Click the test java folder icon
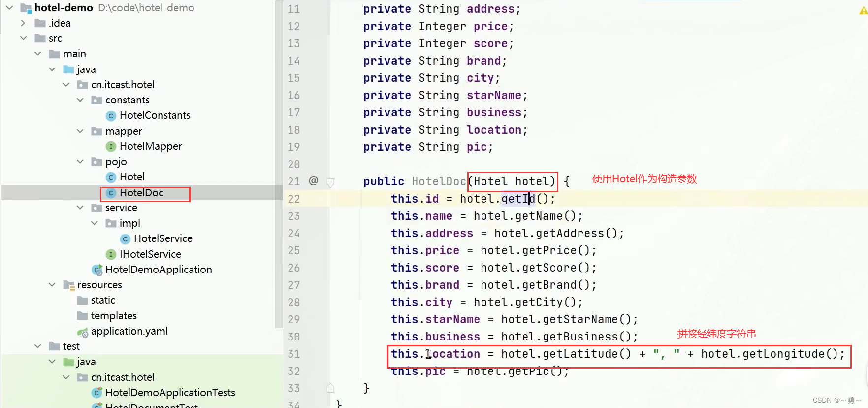 coord(68,362)
